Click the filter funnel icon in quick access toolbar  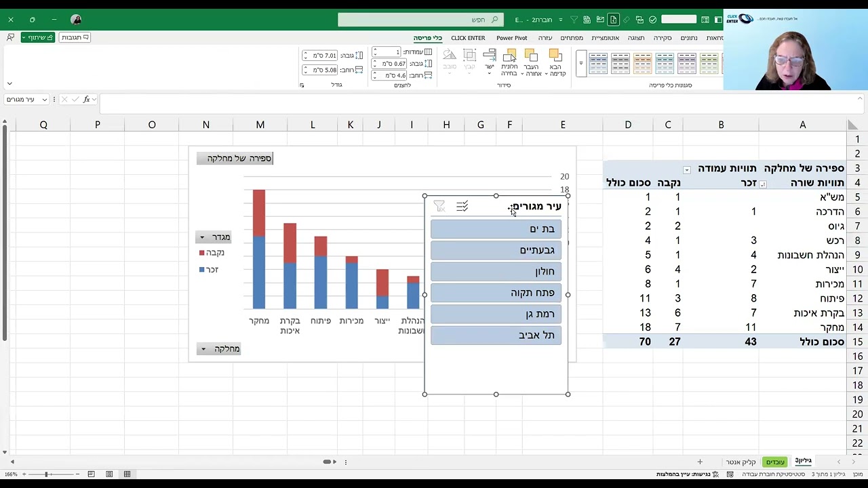coord(574,20)
